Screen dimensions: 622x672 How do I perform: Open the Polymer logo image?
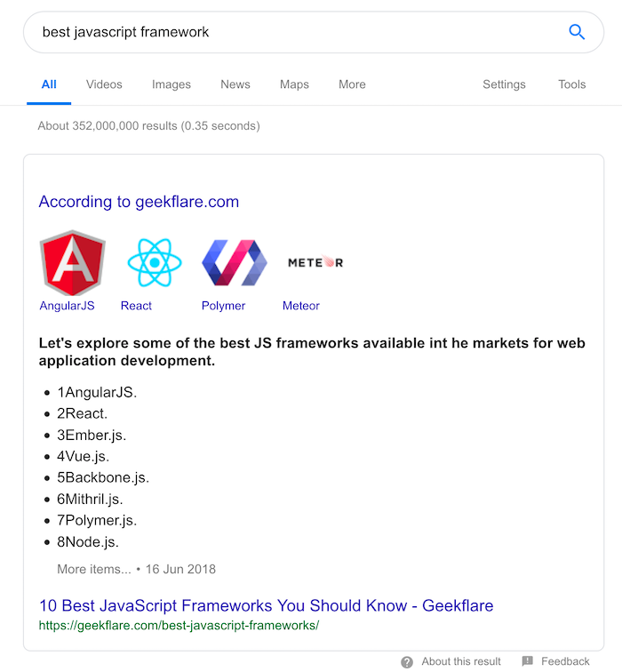click(x=235, y=263)
